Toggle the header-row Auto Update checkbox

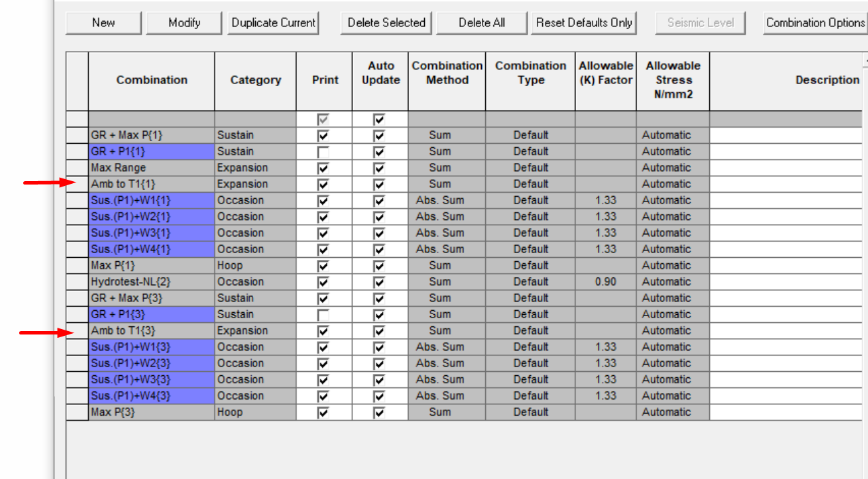[x=379, y=119]
